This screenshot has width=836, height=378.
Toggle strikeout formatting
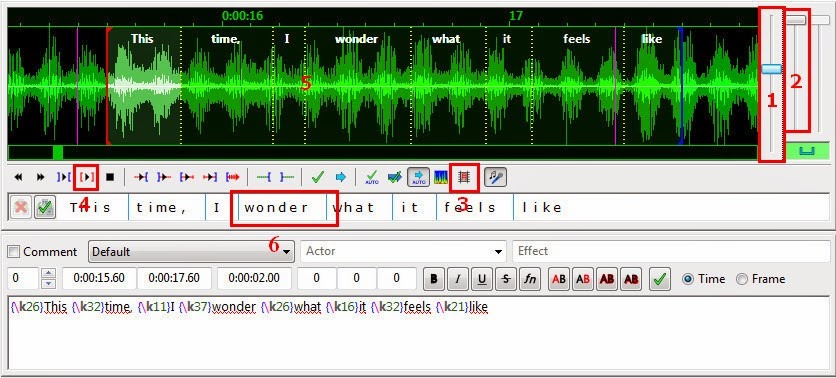click(x=506, y=279)
